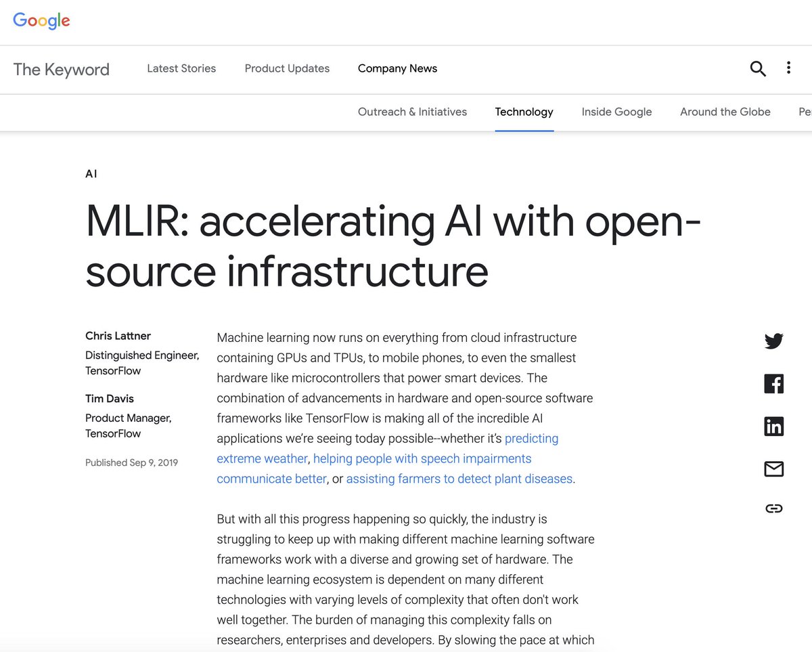
Task: Click the Google logo
Action: (x=41, y=20)
